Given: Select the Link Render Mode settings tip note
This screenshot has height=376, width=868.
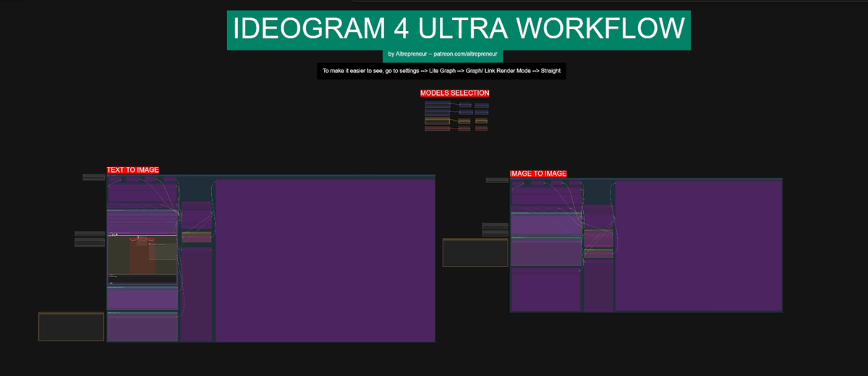Looking at the screenshot, I should [x=441, y=71].
